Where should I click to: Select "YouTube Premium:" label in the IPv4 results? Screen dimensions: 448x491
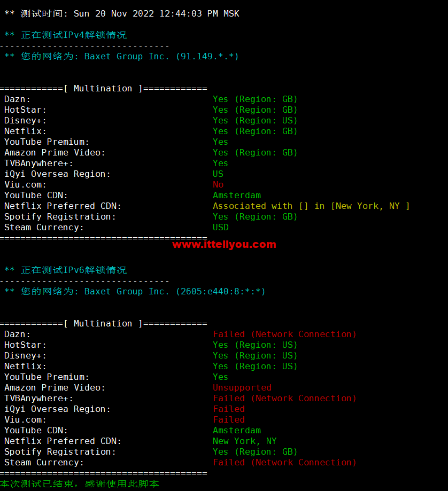pos(47,142)
